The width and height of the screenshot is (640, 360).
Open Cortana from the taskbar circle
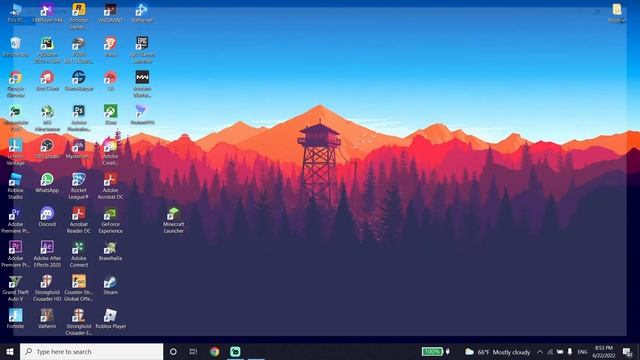[173, 351]
